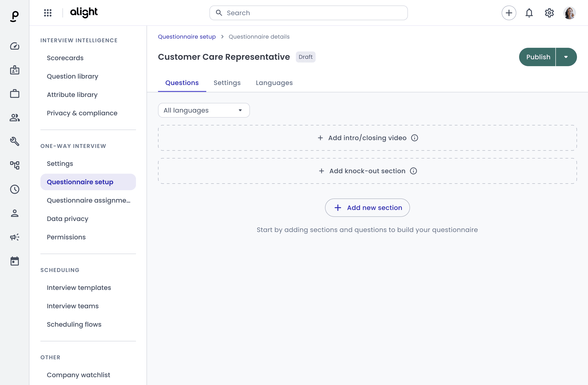Open Question library in the sidebar
The image size is (588, 385).
(72, 76)
